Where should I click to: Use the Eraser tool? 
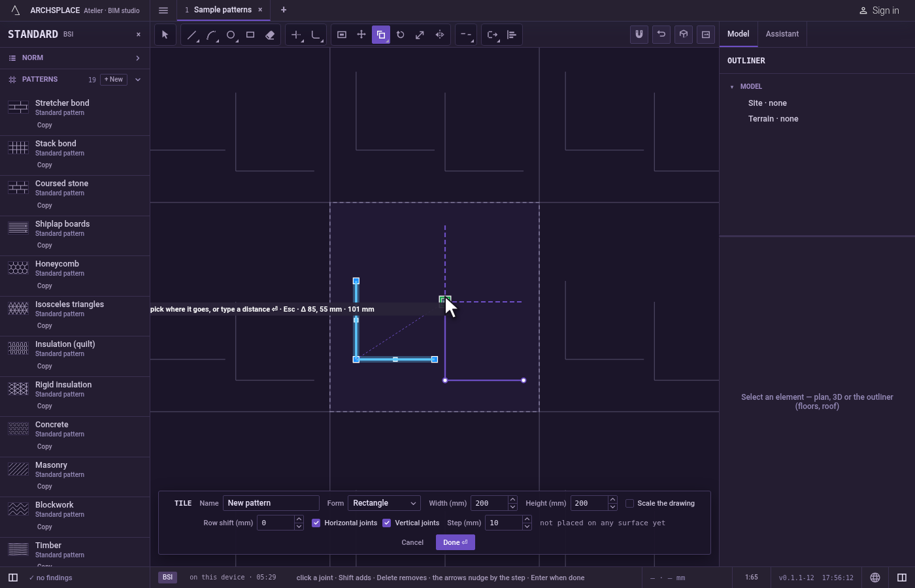(270, 35)
